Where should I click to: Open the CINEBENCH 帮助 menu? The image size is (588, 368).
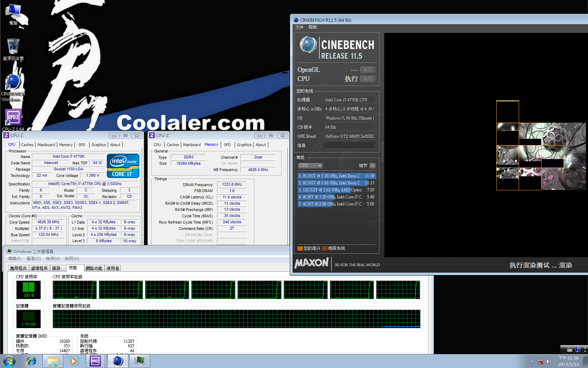(x=313, y=27)
